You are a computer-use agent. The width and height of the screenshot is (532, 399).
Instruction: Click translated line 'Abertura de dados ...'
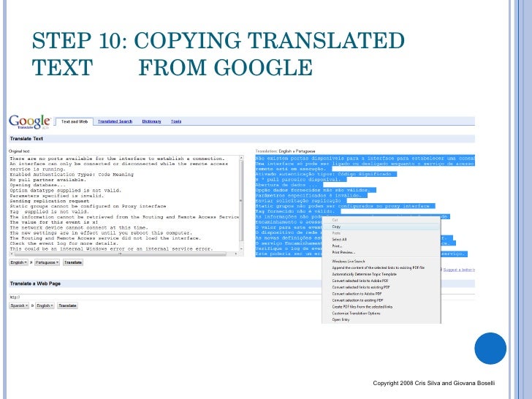pyautogui.click(x=287, y=185)
